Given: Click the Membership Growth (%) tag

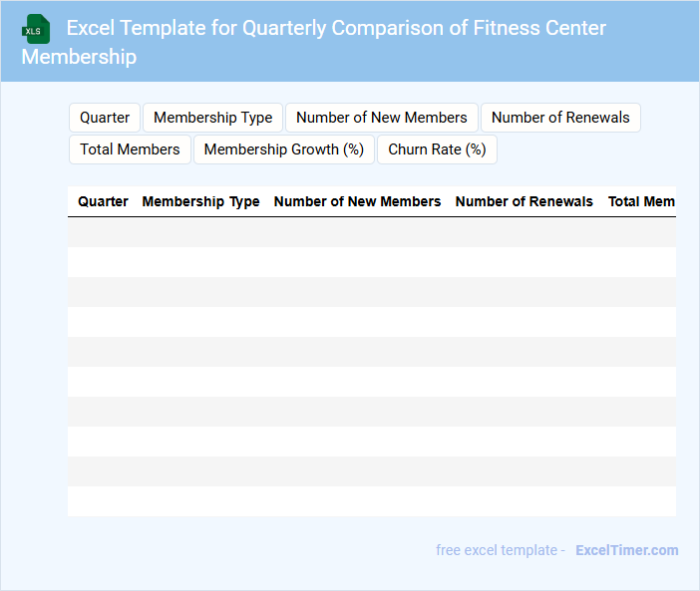Looking at the screenshot, I should 283,149.
